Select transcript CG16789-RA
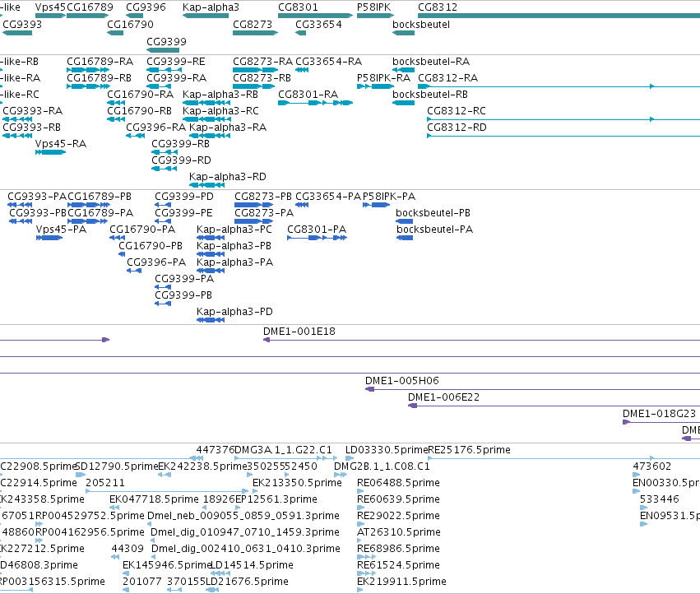 click(87, 70)
